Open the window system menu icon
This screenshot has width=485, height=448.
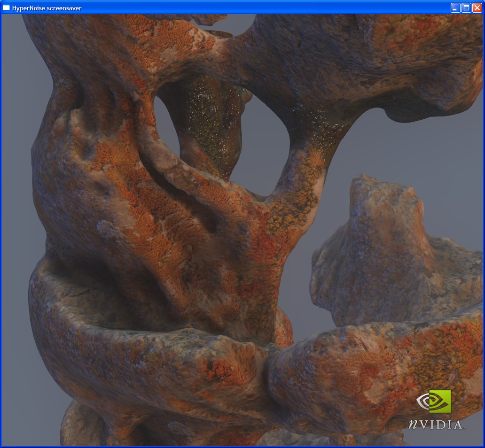[6, 8]
